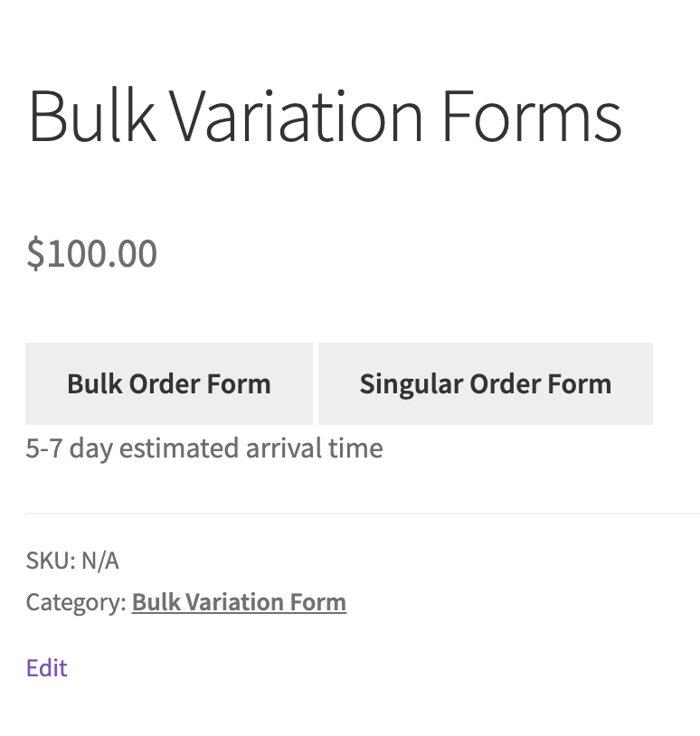Viewport: 700px width, 736px height.
Task: Click the word "Bulk" on the Bulk Order button
Action: [94, 384]
